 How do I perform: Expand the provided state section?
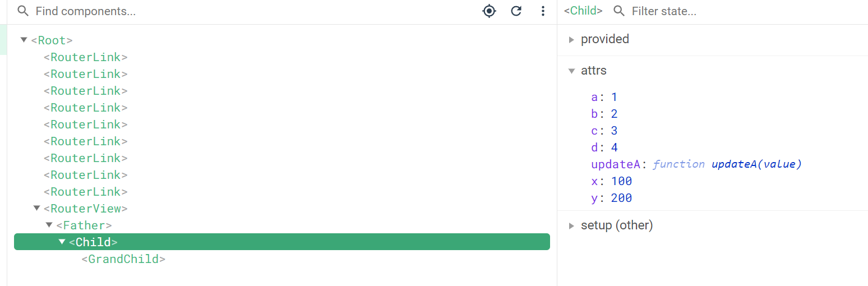[571, 39]
